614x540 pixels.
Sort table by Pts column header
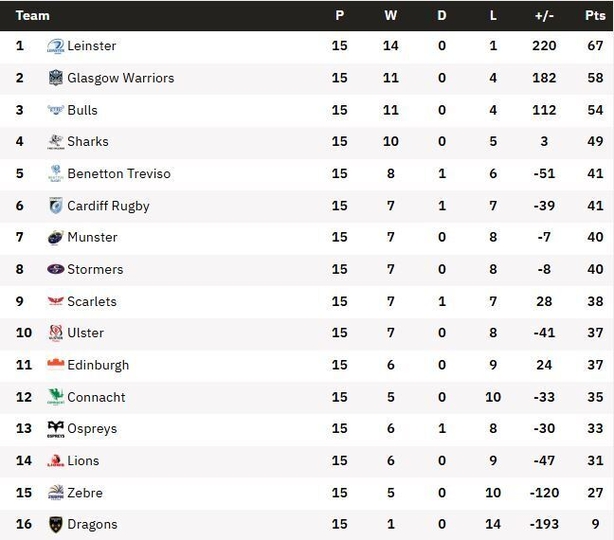point(595,16)
